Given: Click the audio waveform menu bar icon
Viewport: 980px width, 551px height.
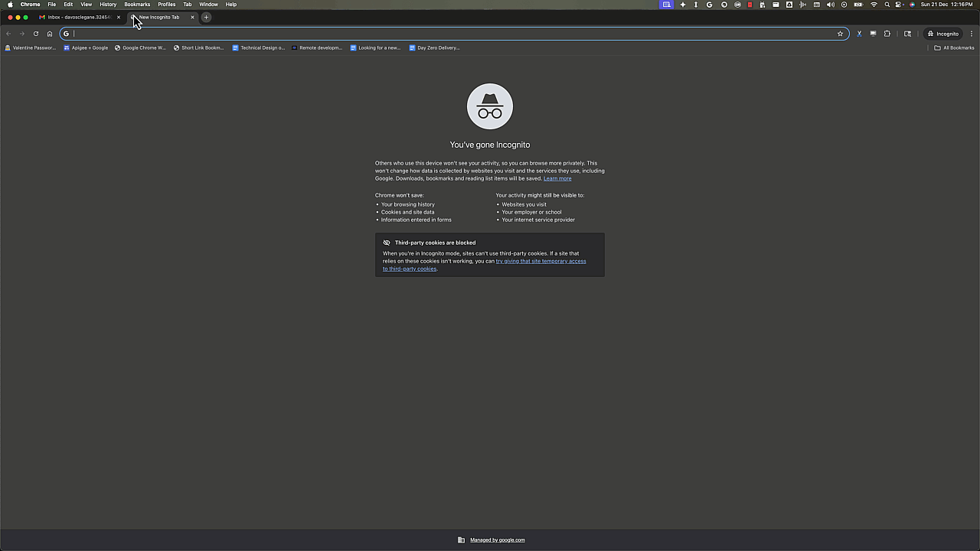Looking at the screenshot, I should coord(802,5).
